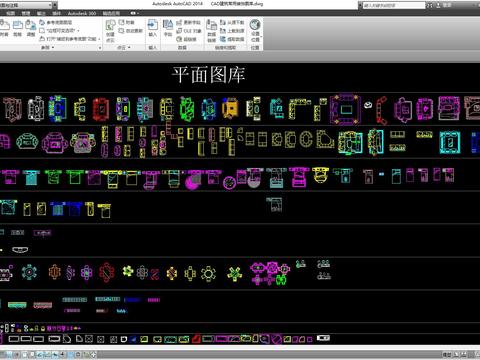Viewport: 480px width, 360px height.
Task: Click the Field (字段) insert icon
Action: tap(168, 28)
